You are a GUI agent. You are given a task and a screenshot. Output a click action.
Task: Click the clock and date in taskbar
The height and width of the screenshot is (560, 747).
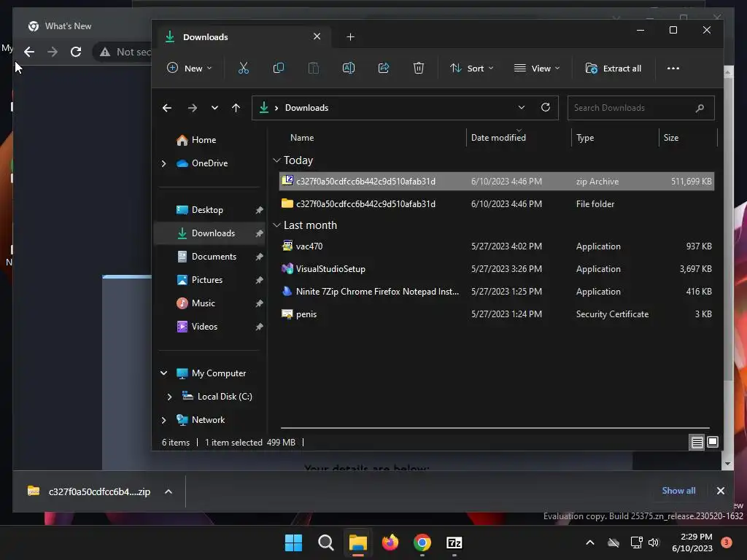point(692,542)
